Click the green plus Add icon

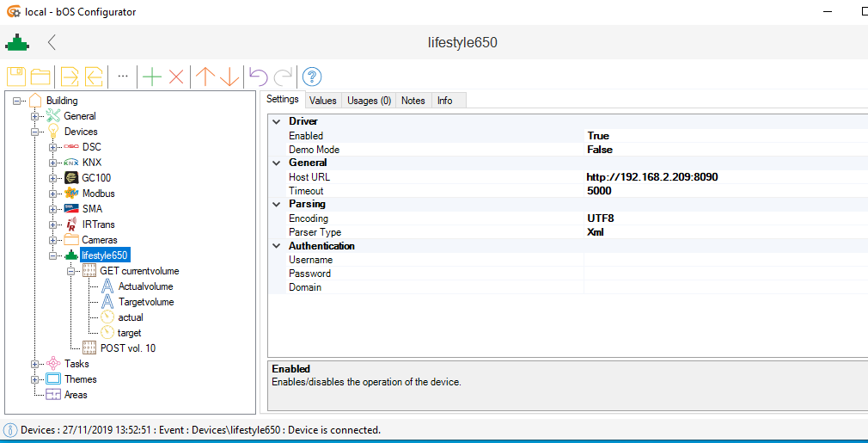click(x=152, y=77)
